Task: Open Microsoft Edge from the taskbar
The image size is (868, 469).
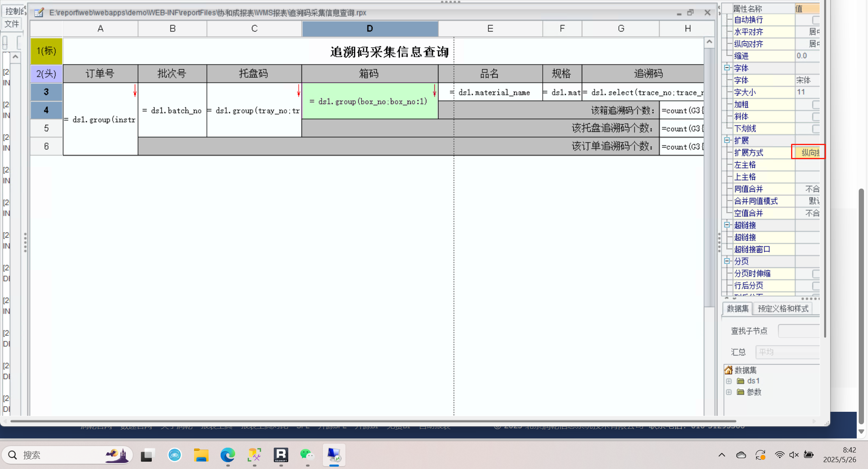Action: 227,455
